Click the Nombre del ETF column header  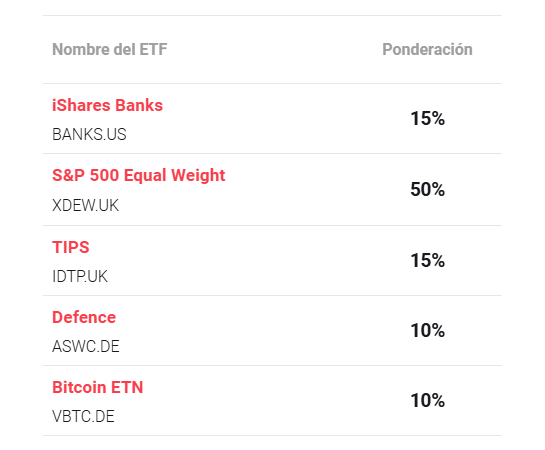click(x=110, y=49)
